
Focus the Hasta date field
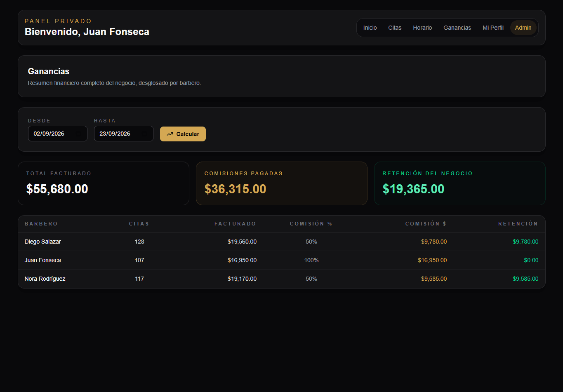pos(124,134)
